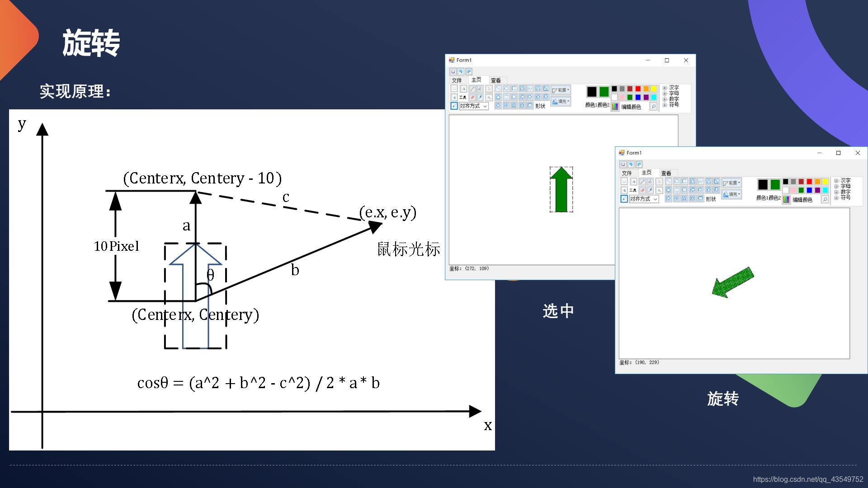Viewport: 868px width, 488px height.
Task: Open 轮廓 dropdown in back Form1 window
Action: point(561,90)
